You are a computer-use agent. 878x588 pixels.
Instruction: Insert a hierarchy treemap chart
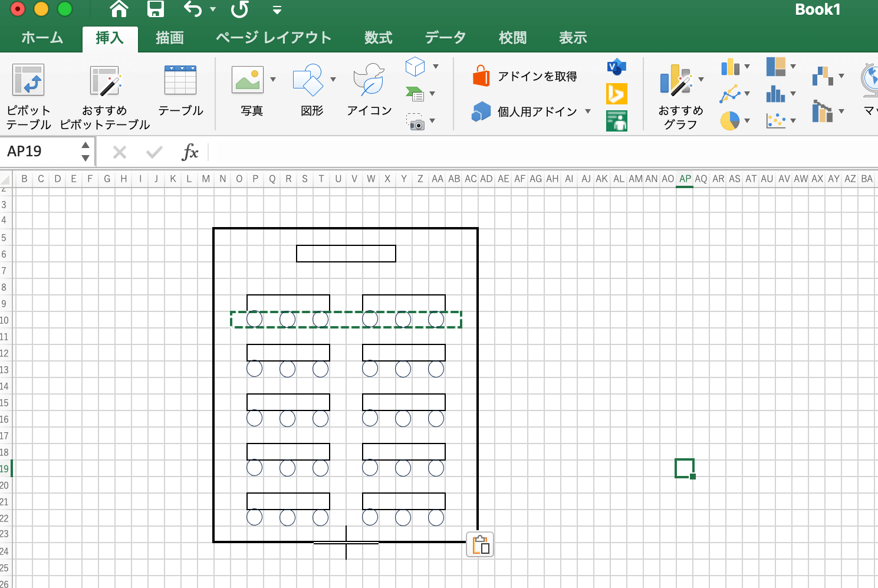coord(776,67)
